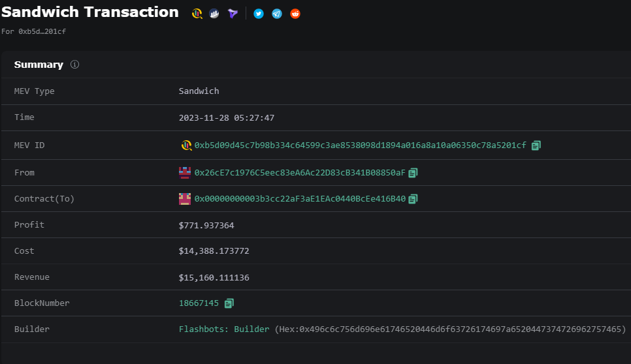Open the From address 0x26cE7c link

300,173
